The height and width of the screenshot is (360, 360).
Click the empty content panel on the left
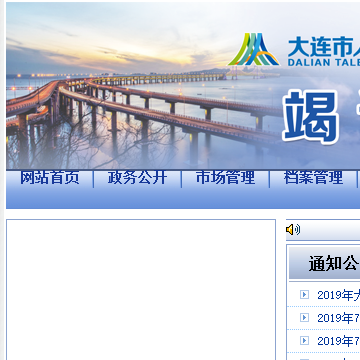[x=141, y=290]
